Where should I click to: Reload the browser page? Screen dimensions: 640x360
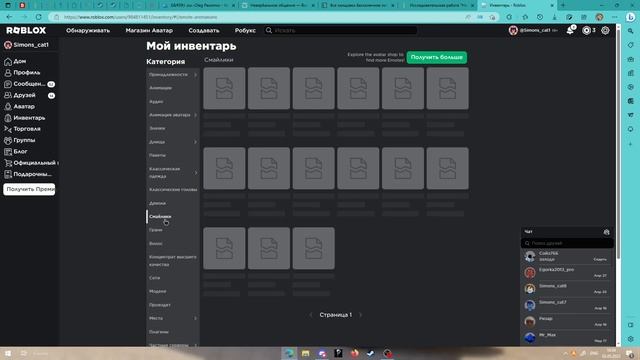38,17
